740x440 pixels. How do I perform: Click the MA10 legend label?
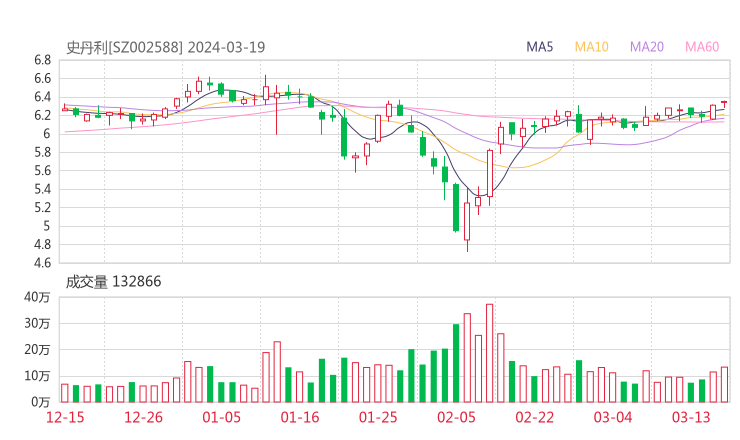pos(591,47)
